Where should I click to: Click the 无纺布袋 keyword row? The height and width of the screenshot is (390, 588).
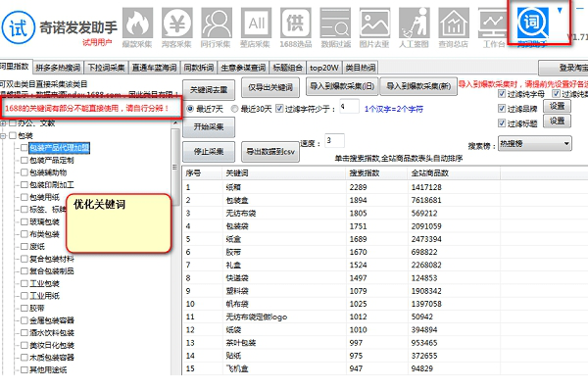tap(385, 213)
